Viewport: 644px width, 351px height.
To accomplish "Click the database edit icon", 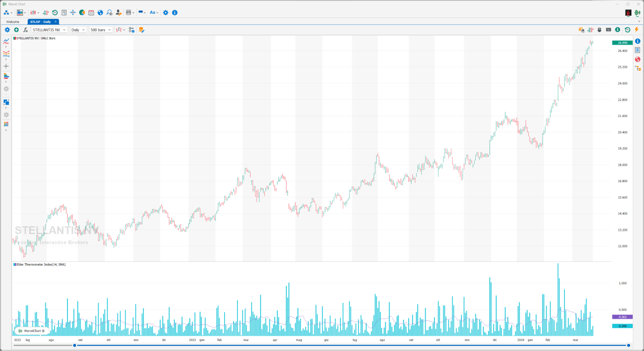I will (x=141, y=30).
